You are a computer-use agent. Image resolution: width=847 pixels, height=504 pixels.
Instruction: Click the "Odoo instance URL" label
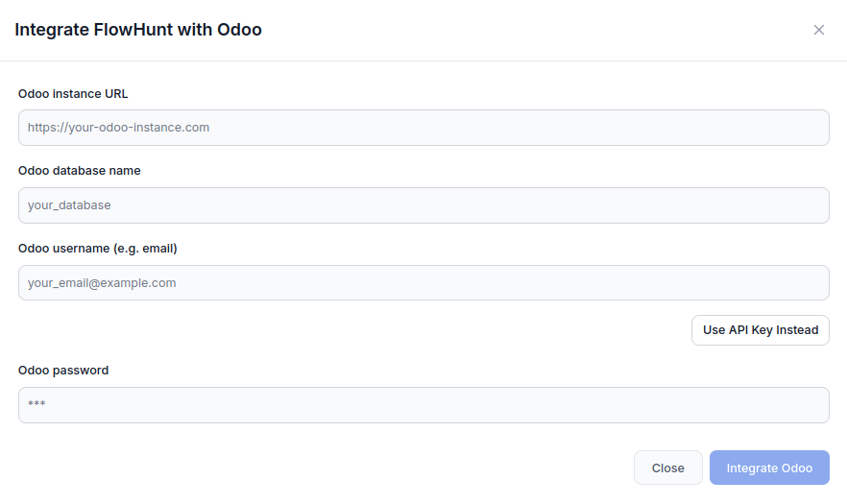(73, 94)
